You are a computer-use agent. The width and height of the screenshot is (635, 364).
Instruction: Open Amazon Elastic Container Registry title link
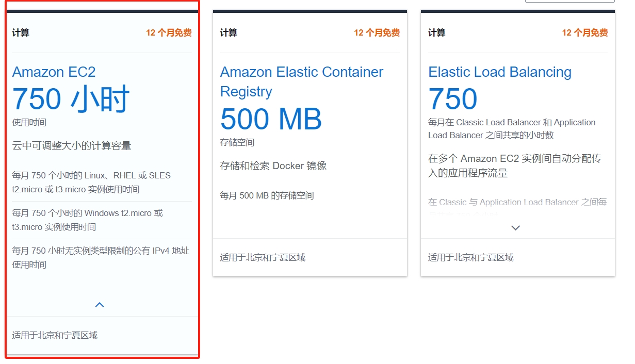pyautogui.click(x=301, y=81)
